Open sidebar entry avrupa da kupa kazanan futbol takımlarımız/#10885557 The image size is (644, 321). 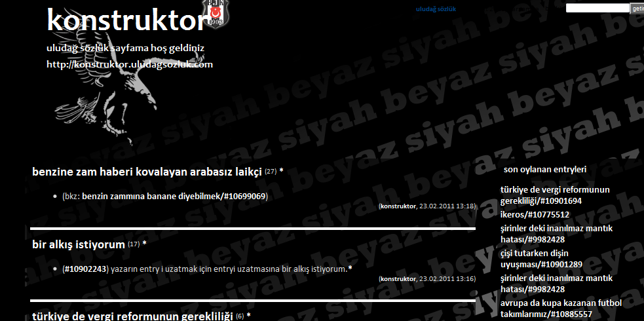561,309
